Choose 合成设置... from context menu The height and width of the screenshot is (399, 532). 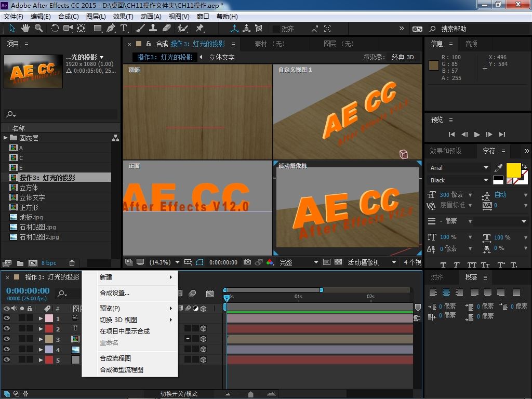tap(114, 293)
